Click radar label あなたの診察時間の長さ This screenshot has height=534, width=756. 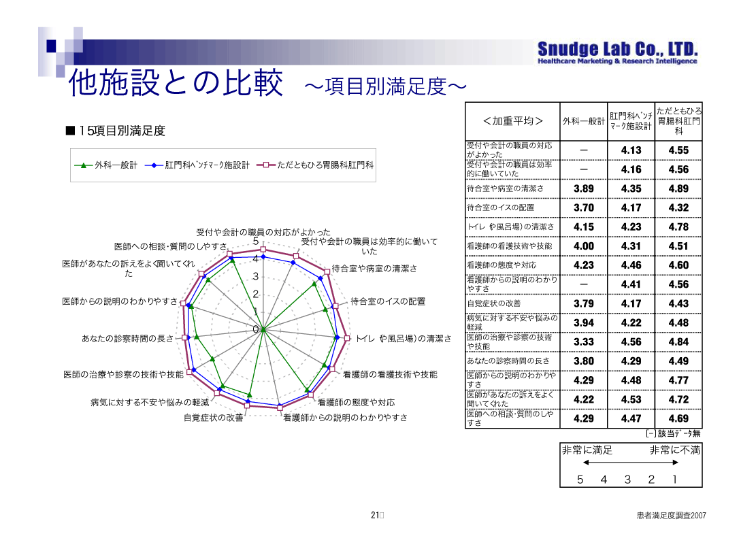(127, 339)
